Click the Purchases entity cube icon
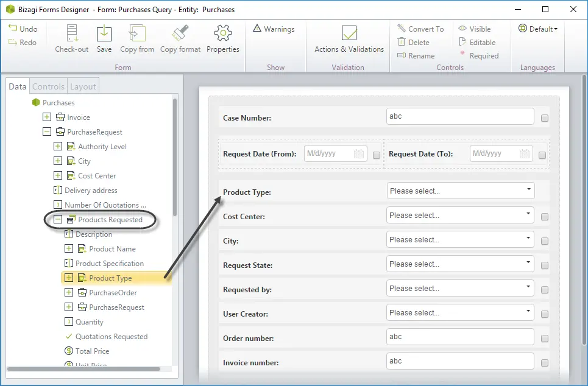 (x=36, y=102)
